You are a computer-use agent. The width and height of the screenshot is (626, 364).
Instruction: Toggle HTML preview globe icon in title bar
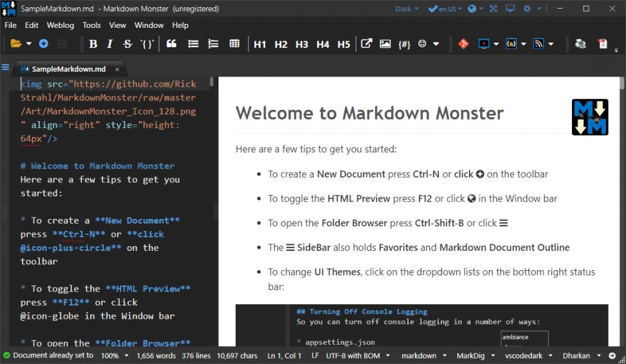click(472, 9)
